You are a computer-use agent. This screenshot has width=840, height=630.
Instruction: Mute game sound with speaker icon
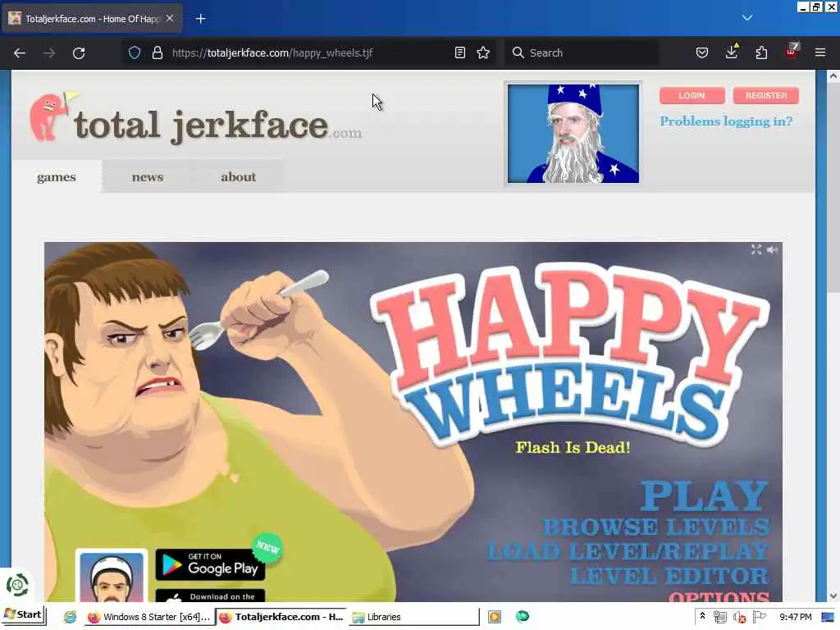[772, 249]
